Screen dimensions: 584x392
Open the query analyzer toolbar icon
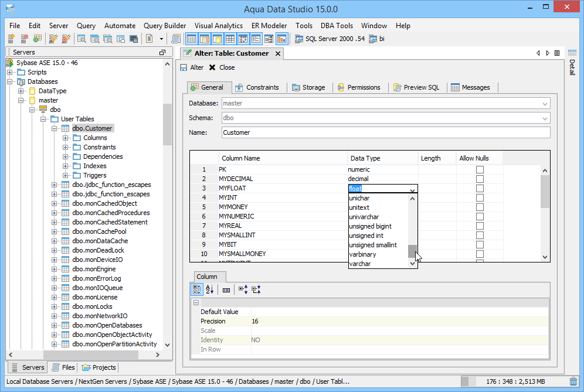(82, 39)
